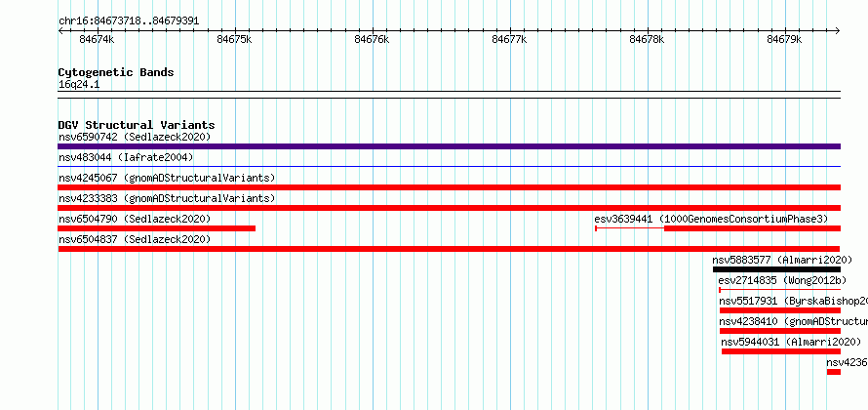Click the dark purple nsv6590742 variant bar
868x410 pixels.
coord(449,146)
